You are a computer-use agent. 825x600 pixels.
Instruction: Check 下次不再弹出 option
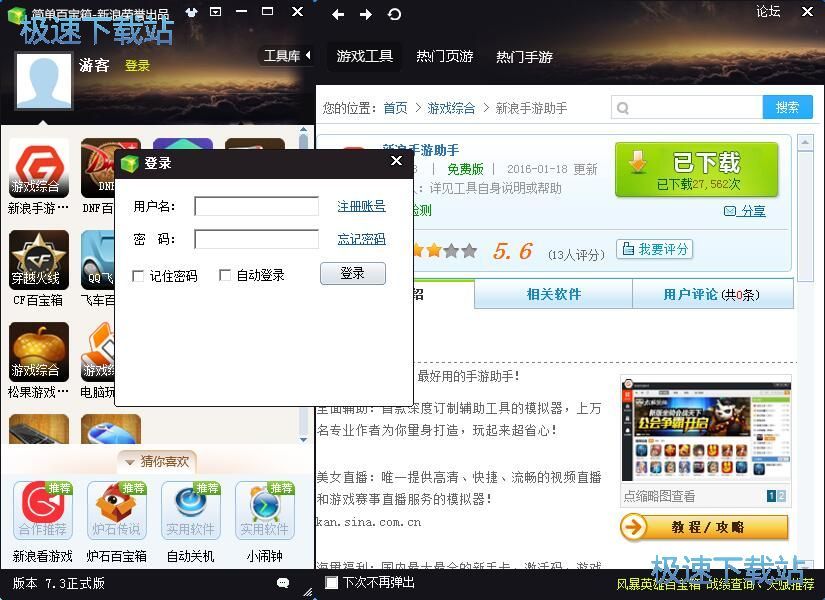tap(331, 582)
